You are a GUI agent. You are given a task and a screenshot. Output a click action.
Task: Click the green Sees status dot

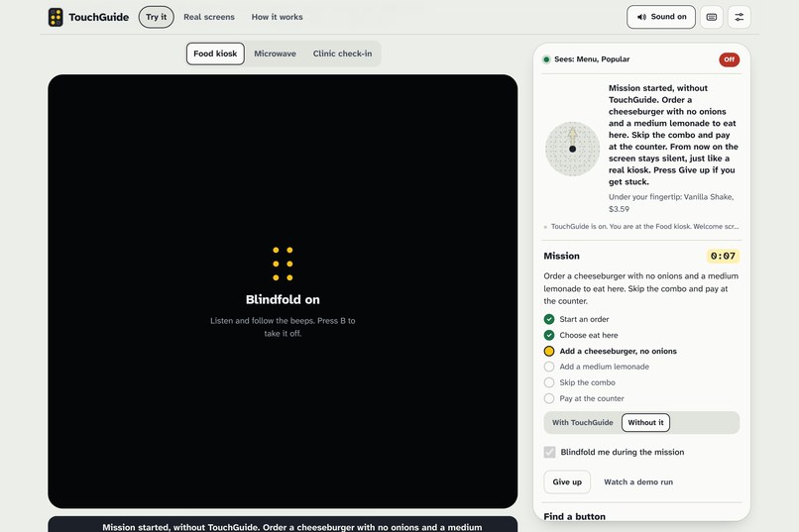[x=546, y=59]
